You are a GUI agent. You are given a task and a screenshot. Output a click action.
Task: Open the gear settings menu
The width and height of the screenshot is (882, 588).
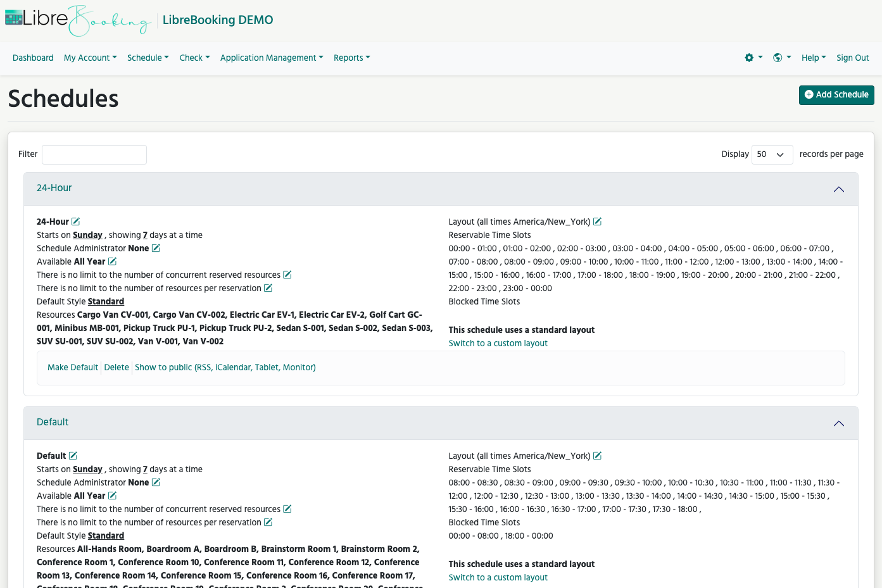click(x=753, y=58)
